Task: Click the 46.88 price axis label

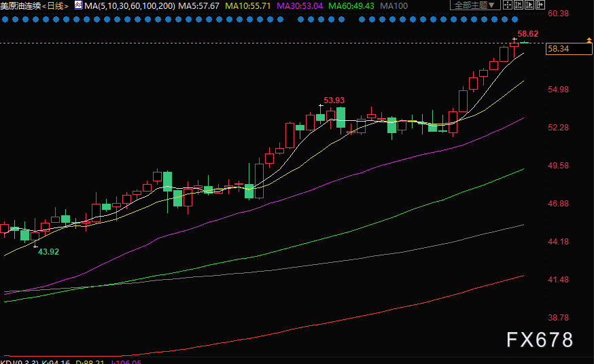Action: pyautogui.click(x=559, y=204)
